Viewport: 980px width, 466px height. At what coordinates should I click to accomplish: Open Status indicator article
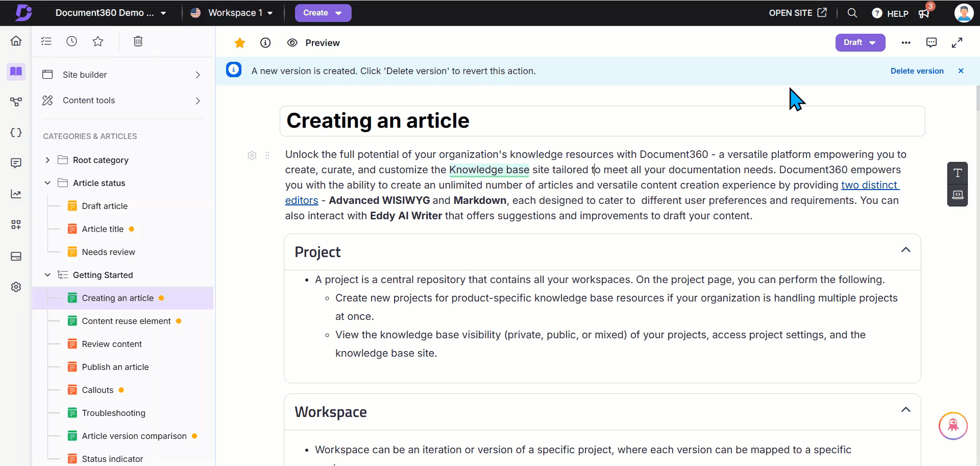click(112, 459)
